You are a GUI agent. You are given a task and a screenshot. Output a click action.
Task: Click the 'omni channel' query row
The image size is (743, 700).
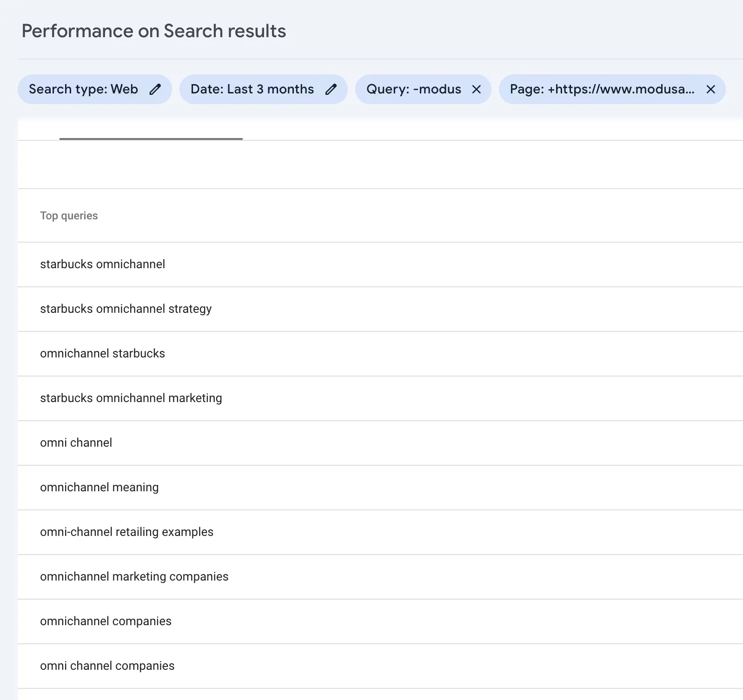coord(76,442)
